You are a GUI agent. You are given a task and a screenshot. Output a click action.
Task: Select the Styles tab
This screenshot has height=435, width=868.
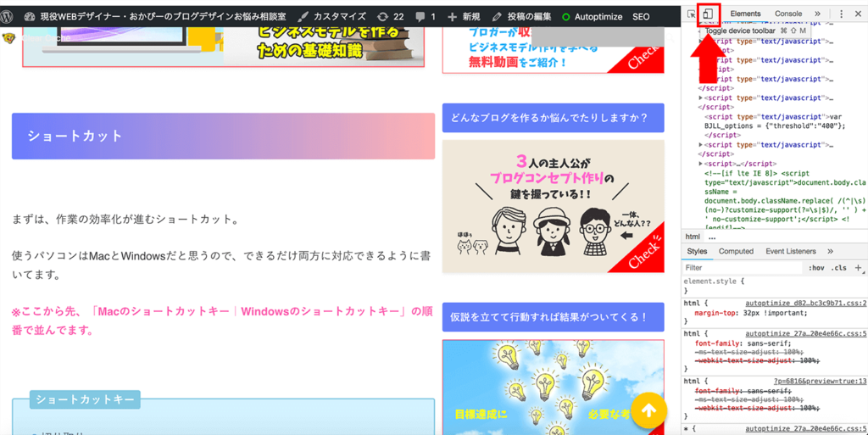tap(697, 251)
